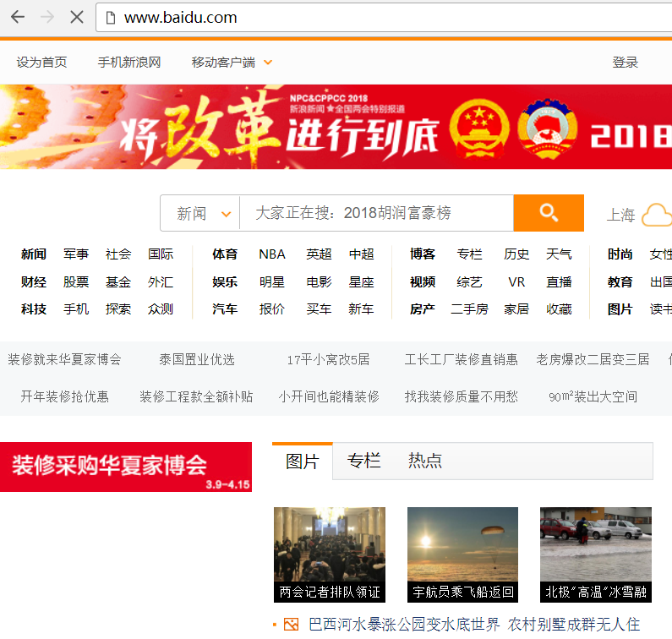Open the 教育 channel

point(620,282)
